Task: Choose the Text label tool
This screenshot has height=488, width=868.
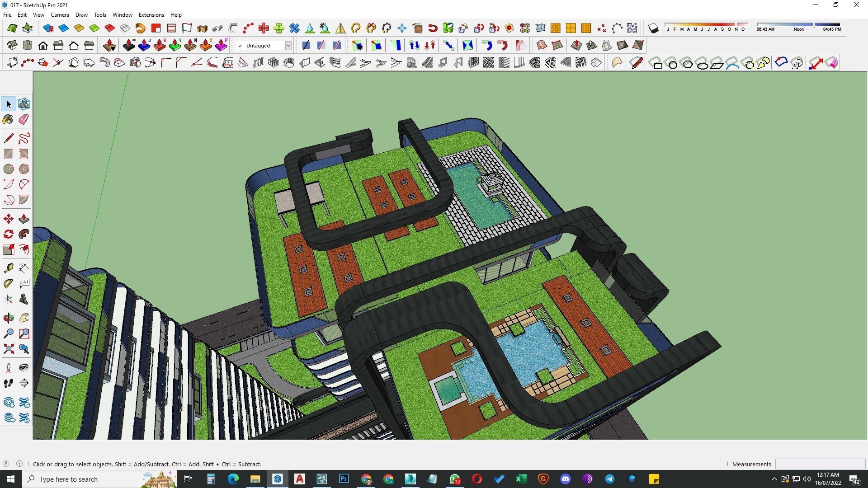Action: [x=24, y=284]
